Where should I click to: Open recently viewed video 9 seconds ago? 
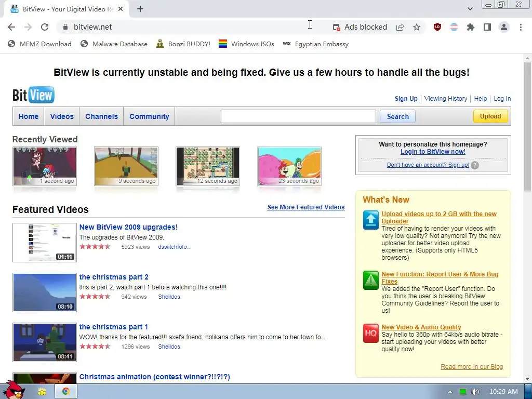(x=126, y=166)
